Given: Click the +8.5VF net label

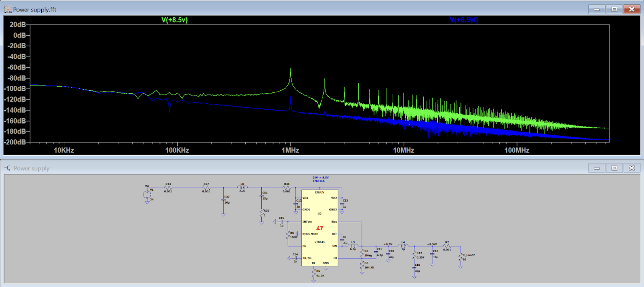Looking at the screenshot, I should [x=432, y=244].
